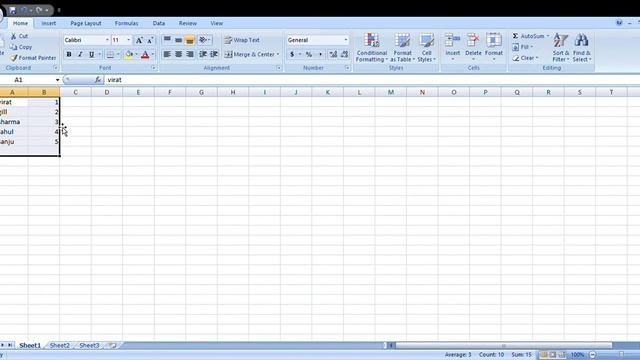Open Find & Select options
The image size is (640, 360).
pos(582,48)
